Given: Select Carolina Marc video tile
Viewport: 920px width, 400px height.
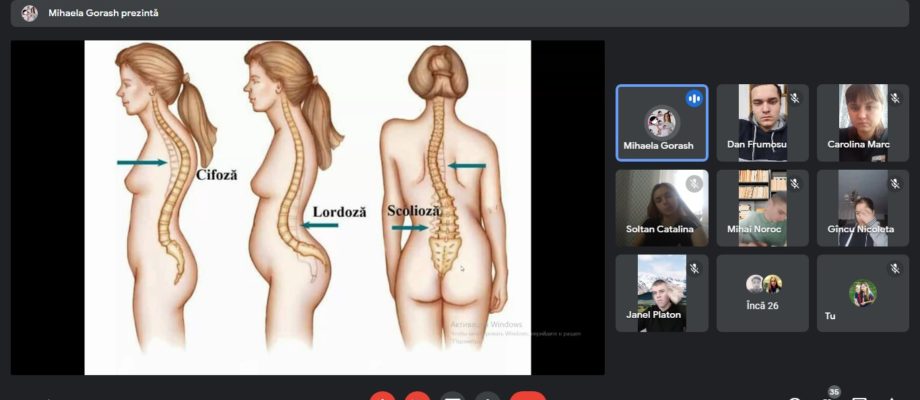Looking at the screenshot, I should point(863,123).
